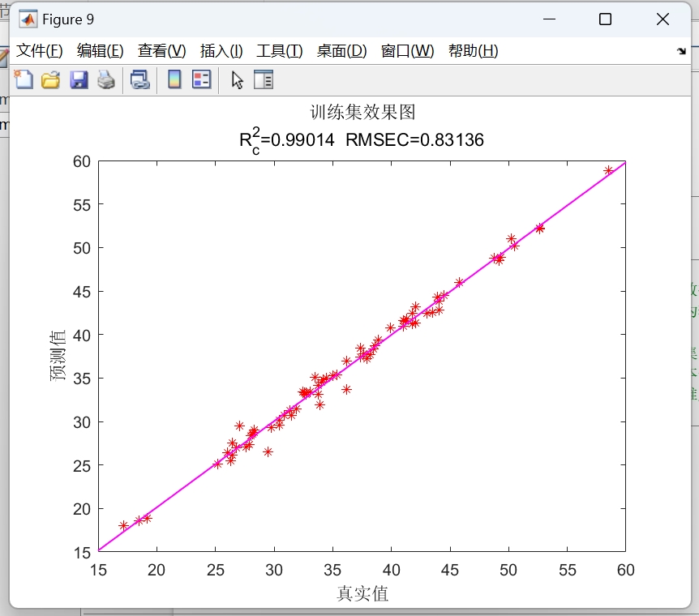Create a new figure using the New toolbar icon
Screen dimensions: 699x616
tap(24, 79)
